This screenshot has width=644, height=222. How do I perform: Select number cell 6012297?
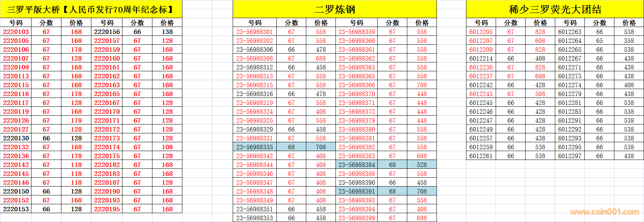tap(570, 156)
